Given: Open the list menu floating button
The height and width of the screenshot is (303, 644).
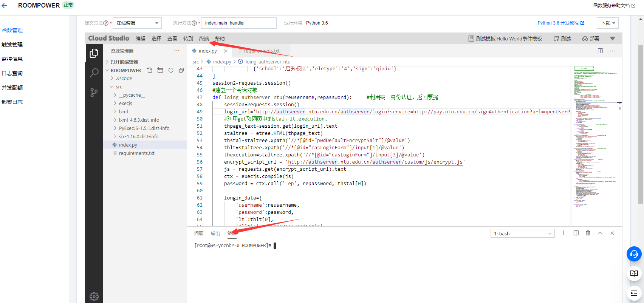Looking at the screenshot, I should (x=634, y=293).
